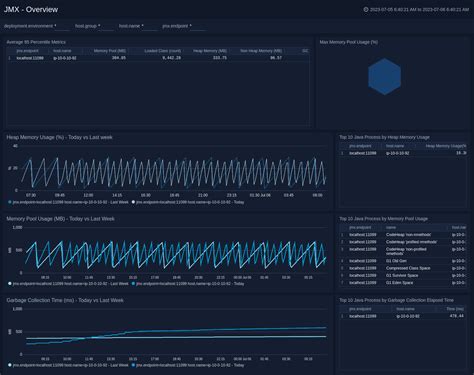Click the jmx.endpoint filter input
Image resolution: width=474 pixels, height=375 pixels.
tap(199, 26)
